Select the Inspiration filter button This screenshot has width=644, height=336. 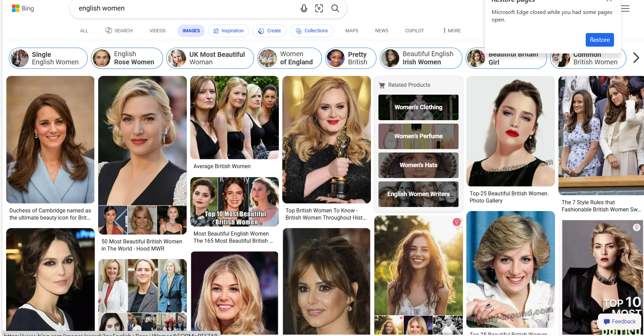click(228, 31)
